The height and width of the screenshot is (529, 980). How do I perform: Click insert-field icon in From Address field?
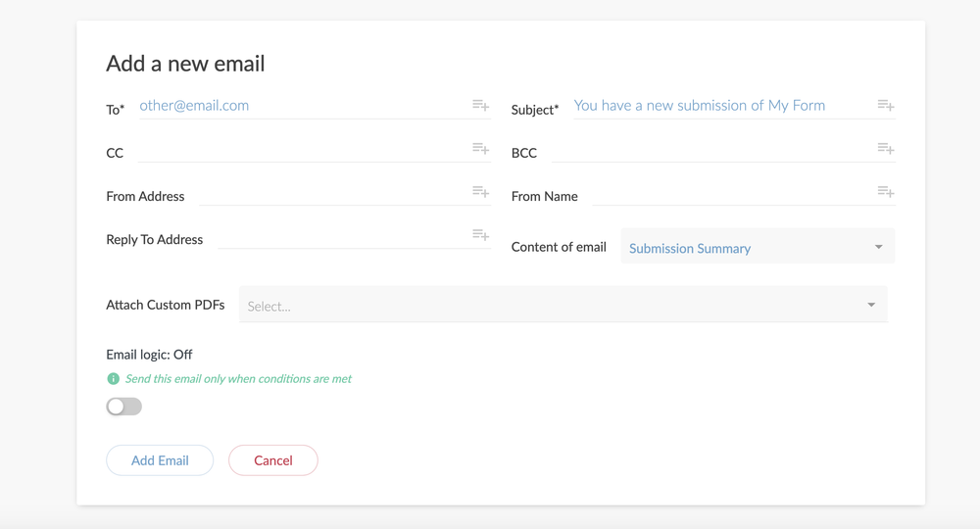(x=480, y=191)
